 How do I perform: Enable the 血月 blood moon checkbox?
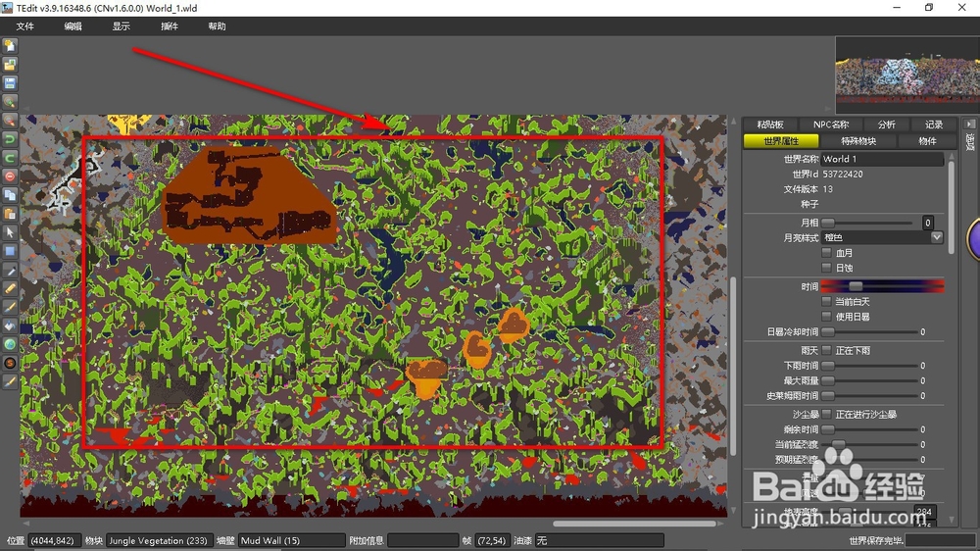point(827,253)
